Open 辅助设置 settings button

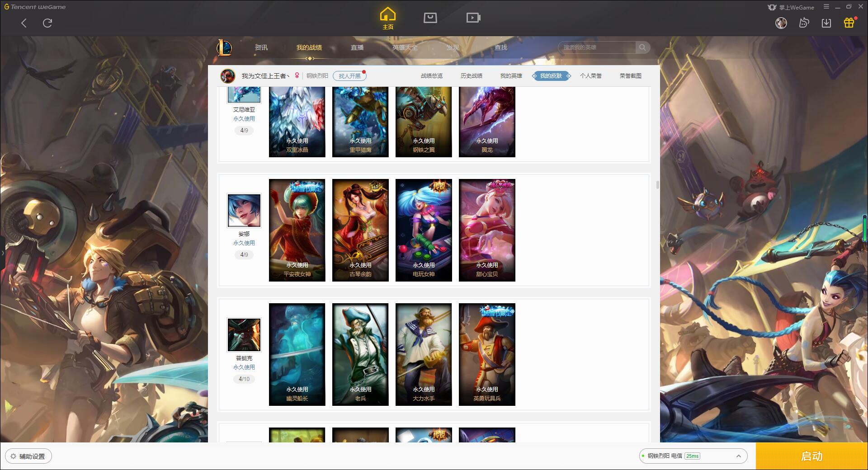[x=28, y=456]
